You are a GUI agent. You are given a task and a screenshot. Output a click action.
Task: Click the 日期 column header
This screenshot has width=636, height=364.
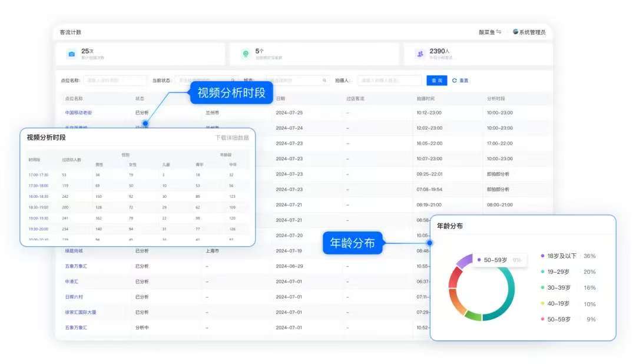pyautogui.click(x=280, y=98)
